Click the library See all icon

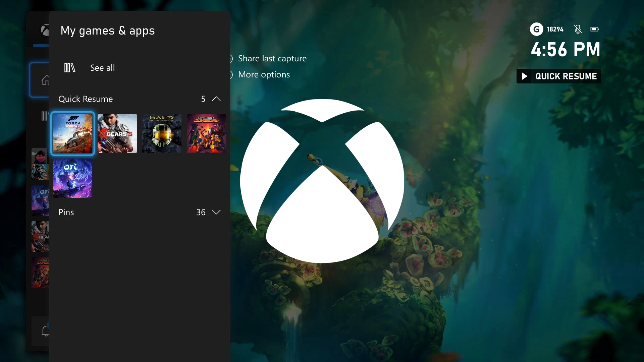click(69, 68)
